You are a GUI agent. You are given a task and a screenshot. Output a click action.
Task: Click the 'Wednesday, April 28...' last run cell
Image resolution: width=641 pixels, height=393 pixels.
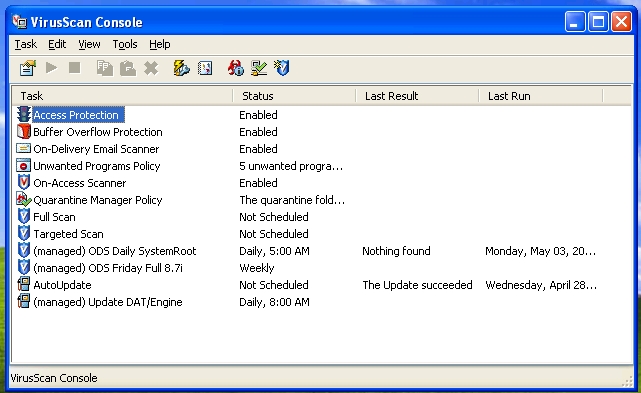541,285
